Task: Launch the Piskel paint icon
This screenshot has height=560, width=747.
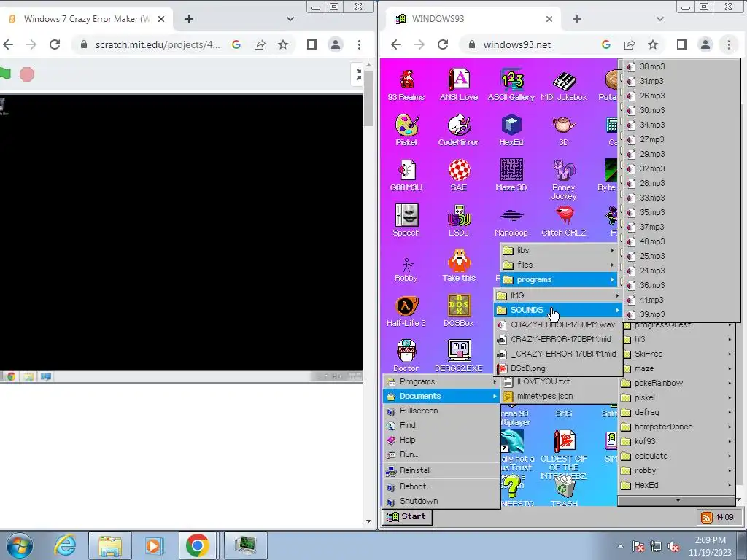Action: [x=406, y=130]
